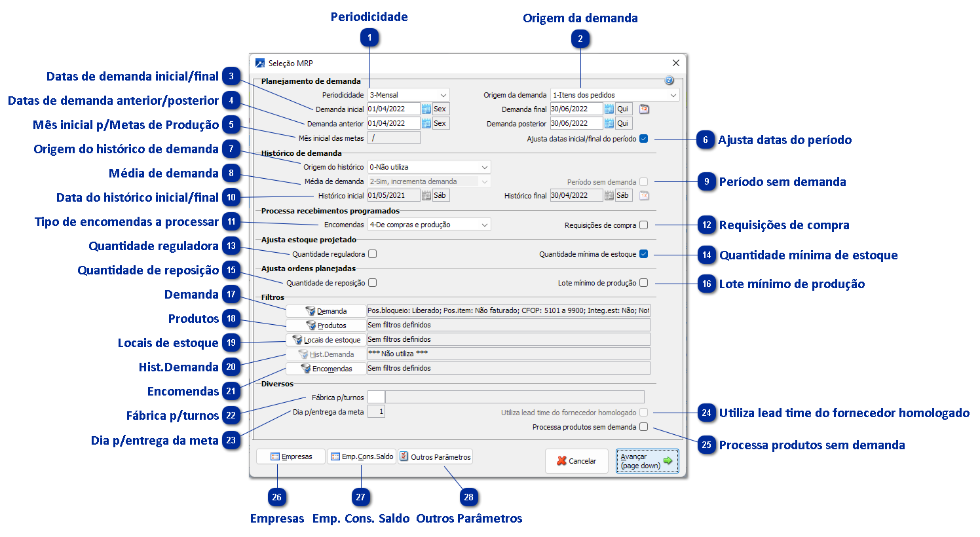
Task: Click the Sáb weekday button beside Histórico final
Action: (624, 196)
